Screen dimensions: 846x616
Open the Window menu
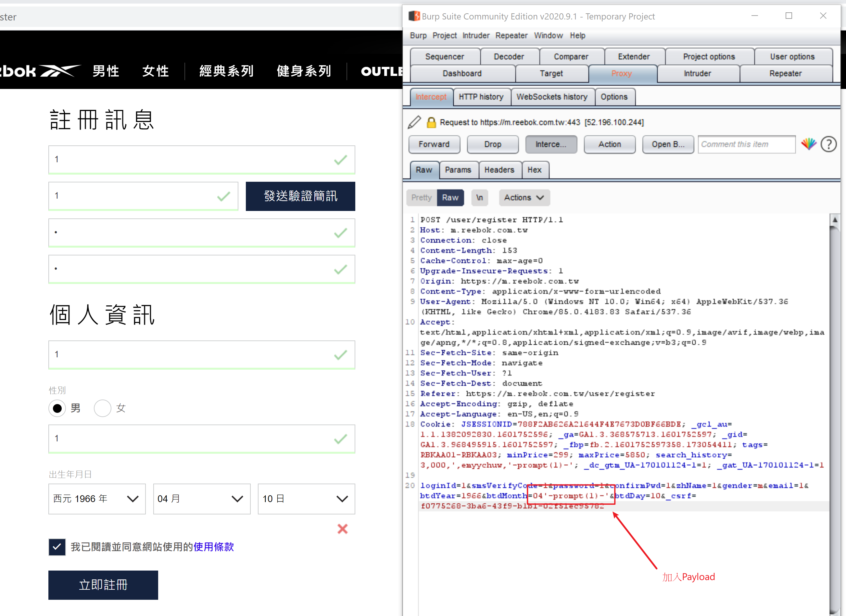548,35
